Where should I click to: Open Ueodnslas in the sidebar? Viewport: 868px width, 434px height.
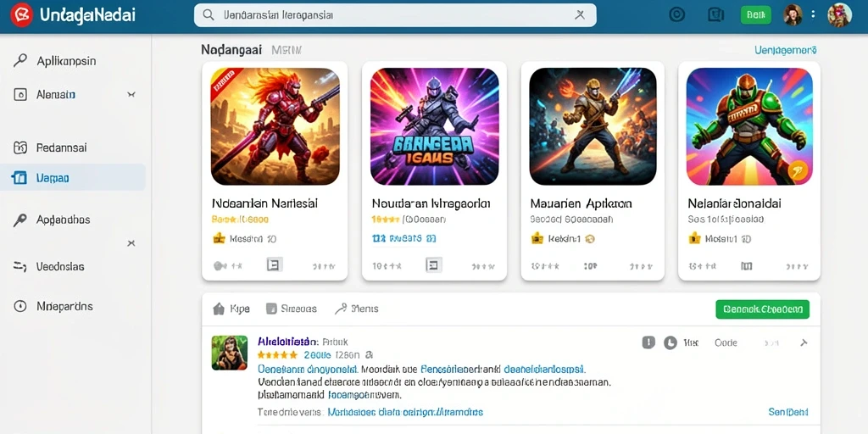60,267
